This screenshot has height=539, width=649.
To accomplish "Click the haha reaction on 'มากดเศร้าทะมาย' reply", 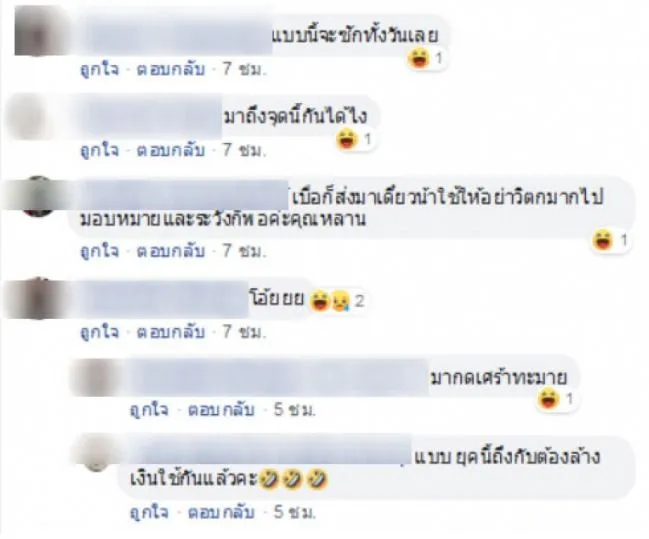I will coord(556,399).
